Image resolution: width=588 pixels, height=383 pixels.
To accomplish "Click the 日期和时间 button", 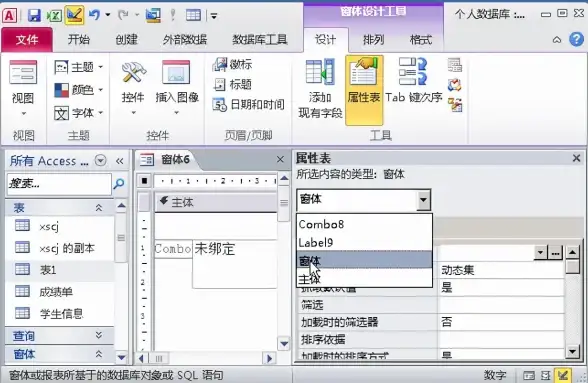I will click(x=249, y=105).
